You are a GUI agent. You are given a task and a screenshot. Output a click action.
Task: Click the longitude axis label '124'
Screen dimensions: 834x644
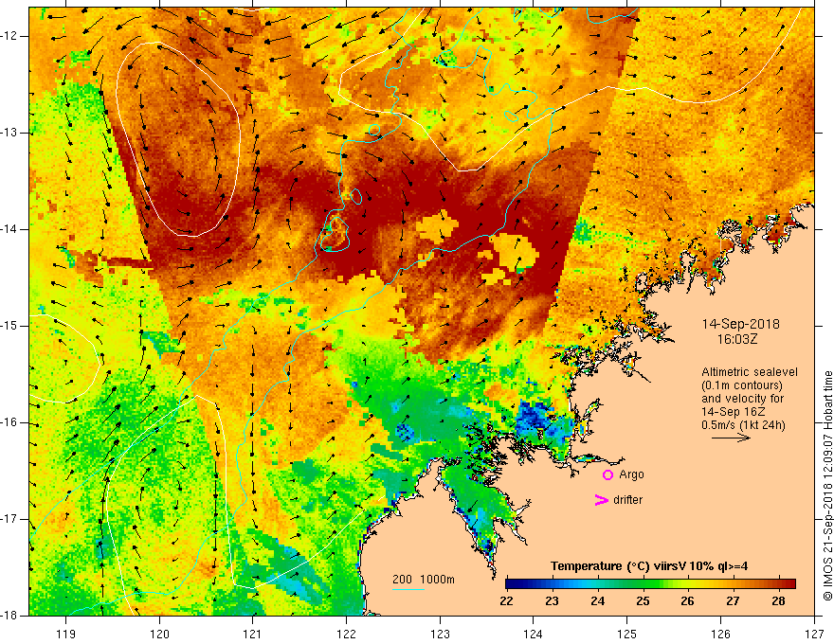pos(534,634)
